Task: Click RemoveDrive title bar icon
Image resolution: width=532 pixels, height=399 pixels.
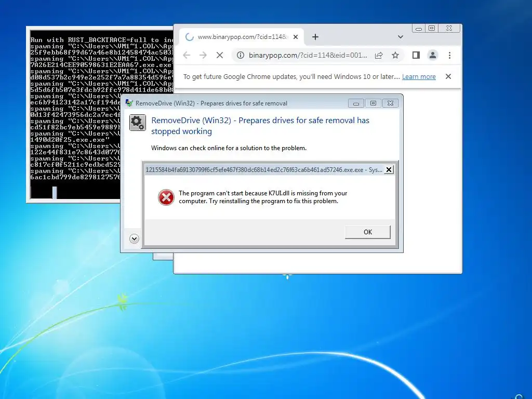Action: 129,103
